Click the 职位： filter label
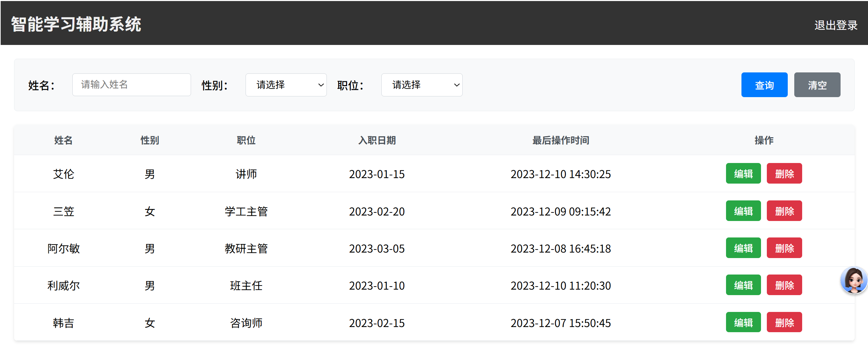 350,85
